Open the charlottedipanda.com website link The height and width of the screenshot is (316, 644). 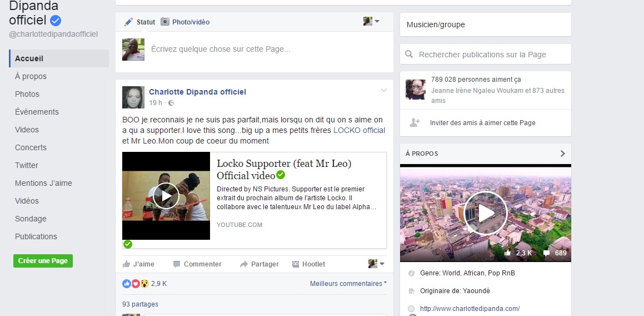point(470,309)
